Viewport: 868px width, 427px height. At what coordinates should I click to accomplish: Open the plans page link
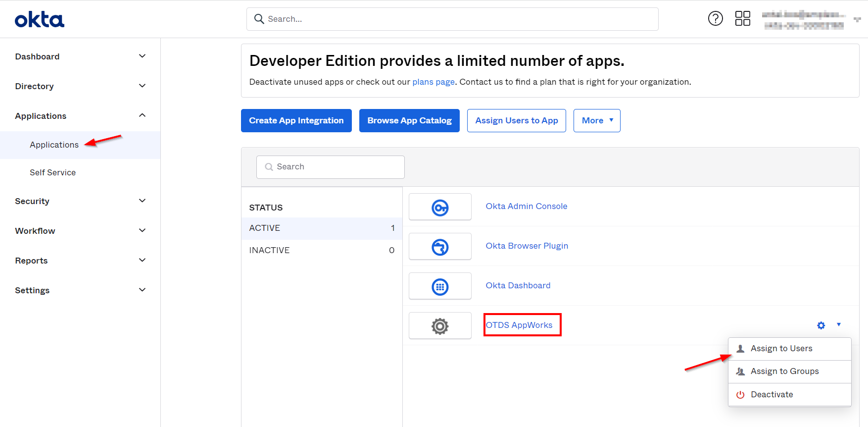(x=433, y=82)
